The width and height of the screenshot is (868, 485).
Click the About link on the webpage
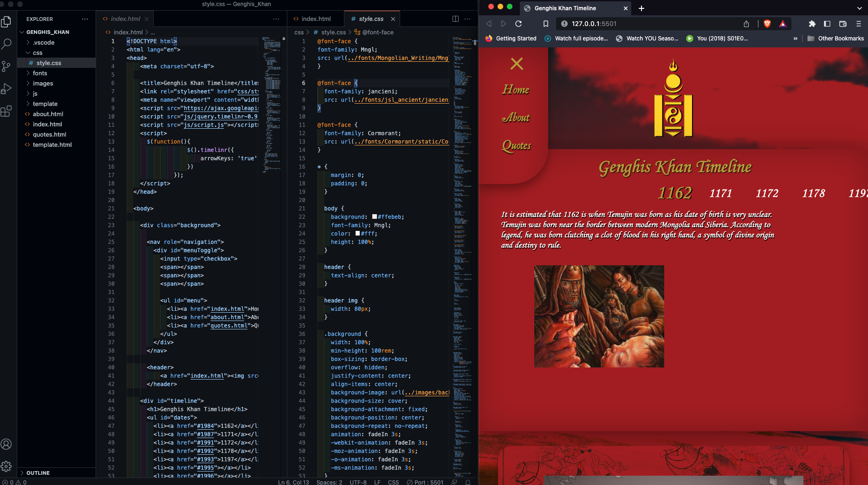tap(516, 118)
